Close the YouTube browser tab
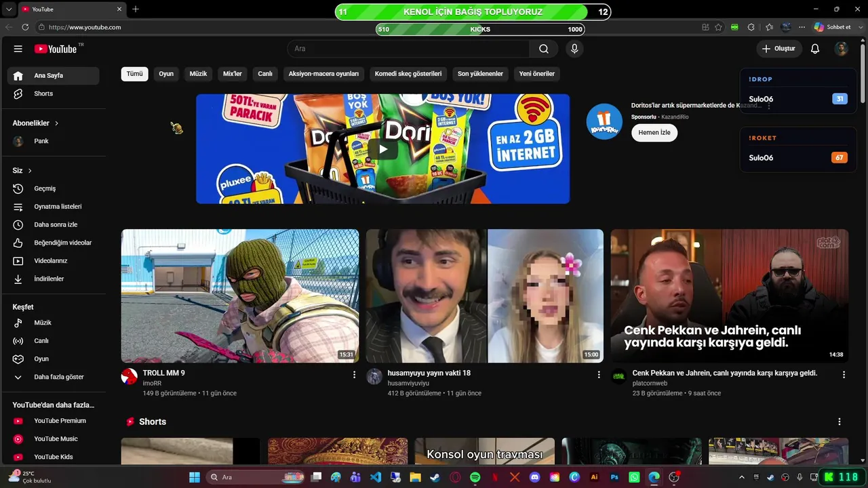 119,9
